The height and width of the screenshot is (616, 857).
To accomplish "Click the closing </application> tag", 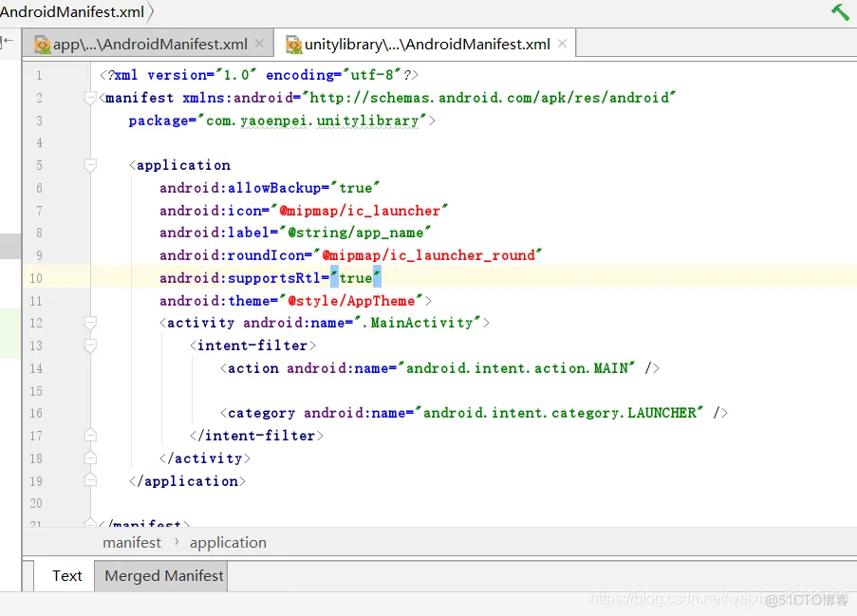I will (187, 481).
